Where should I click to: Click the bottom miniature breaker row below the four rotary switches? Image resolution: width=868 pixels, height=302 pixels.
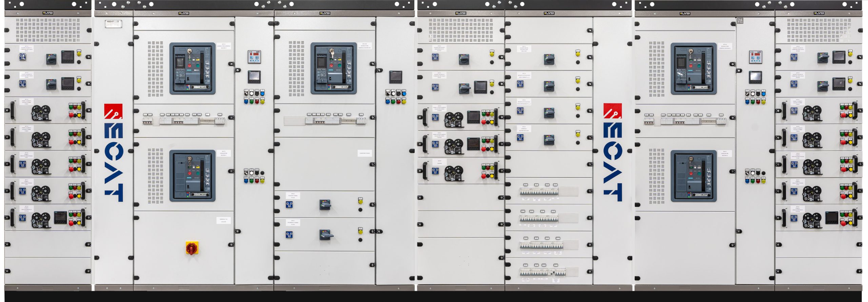542,272
